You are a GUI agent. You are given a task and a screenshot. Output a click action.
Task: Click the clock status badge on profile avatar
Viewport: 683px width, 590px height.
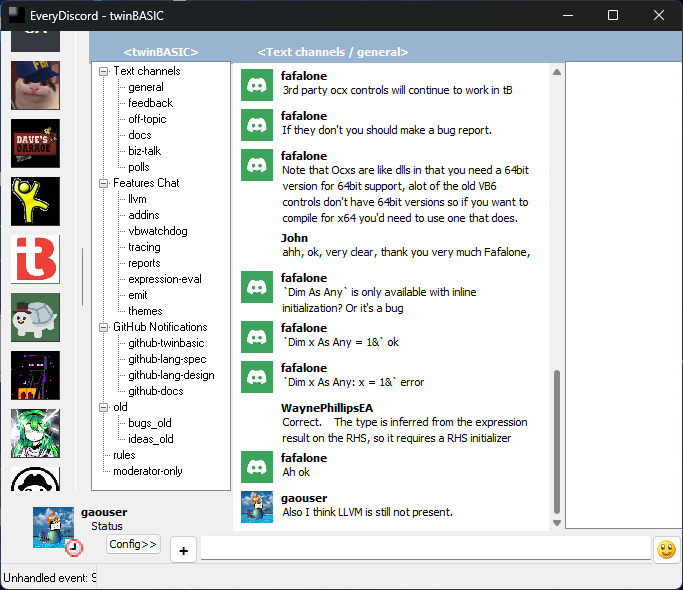tap(74, 548)
